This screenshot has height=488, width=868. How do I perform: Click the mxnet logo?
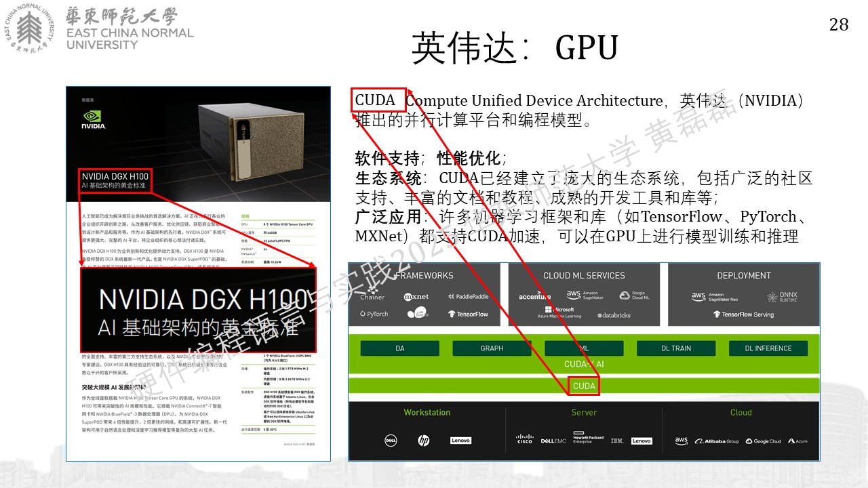416,297
